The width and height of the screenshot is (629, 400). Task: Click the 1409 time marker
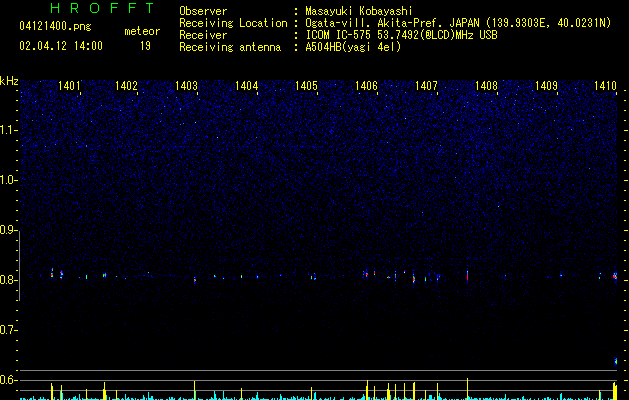click(546, 86)
